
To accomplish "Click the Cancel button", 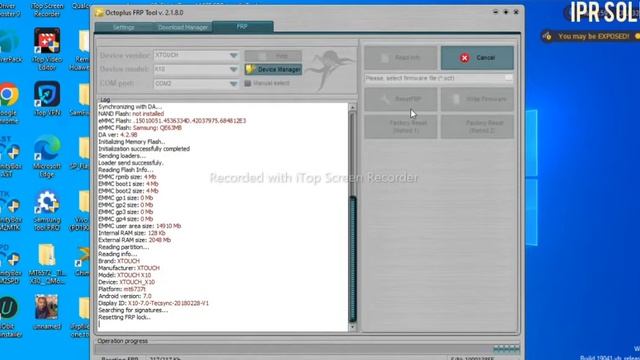I will [x=477, y=58].
